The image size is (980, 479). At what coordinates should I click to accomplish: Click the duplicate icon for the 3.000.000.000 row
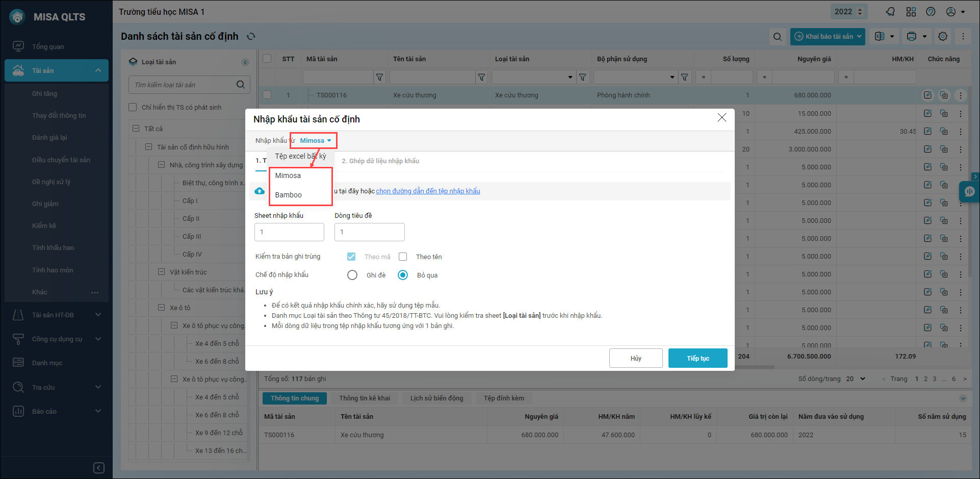pos(944,149)
